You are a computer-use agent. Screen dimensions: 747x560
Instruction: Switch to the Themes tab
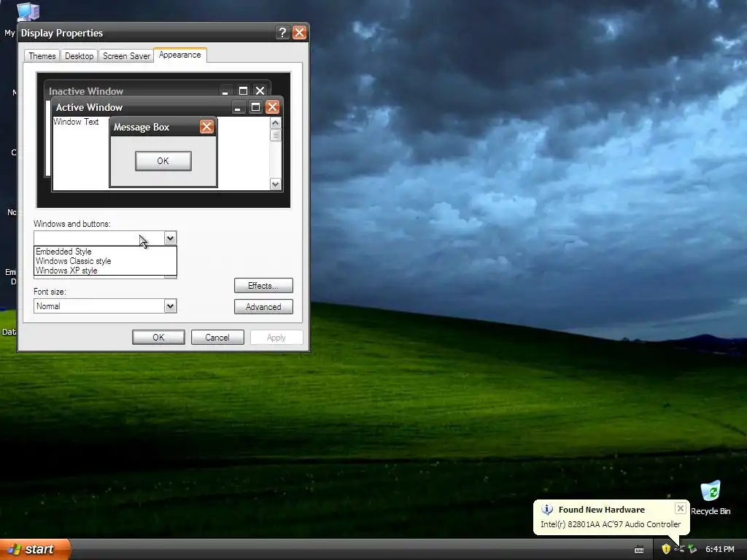coord(42,55)
